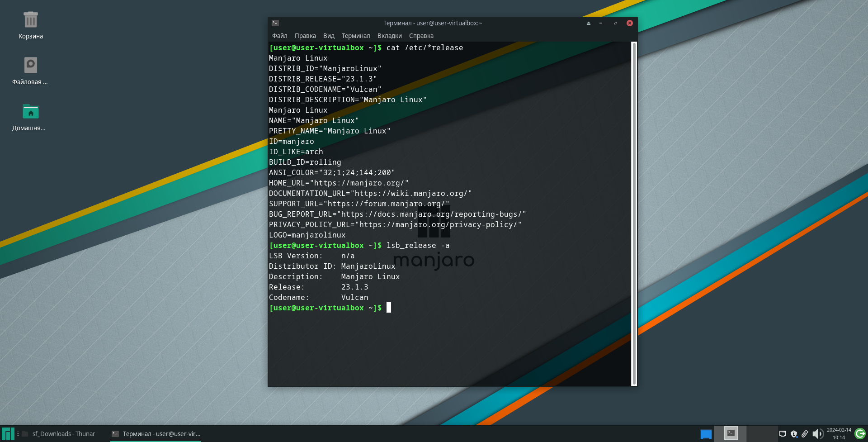Click the 'Codename: Vulcan' output line

tap(318, 298)
